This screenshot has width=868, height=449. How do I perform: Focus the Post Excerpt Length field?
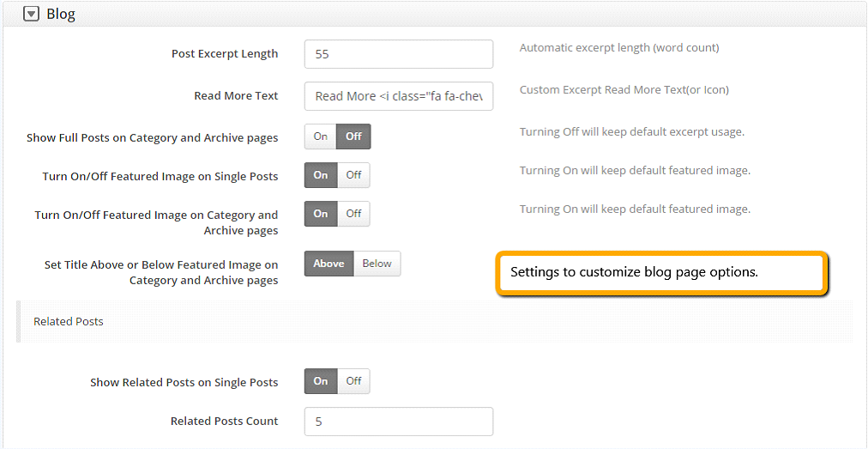399,54
